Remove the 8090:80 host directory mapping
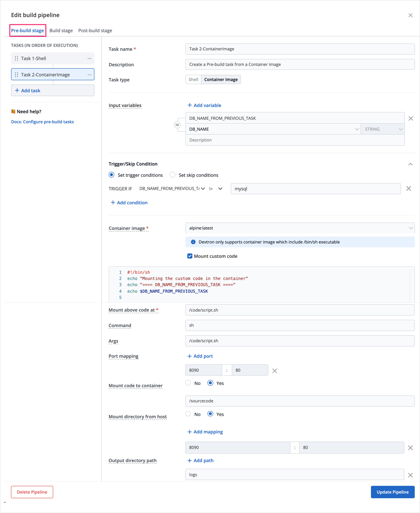Image resolution: width=420 pixels, height=513 pixels. 410,448
